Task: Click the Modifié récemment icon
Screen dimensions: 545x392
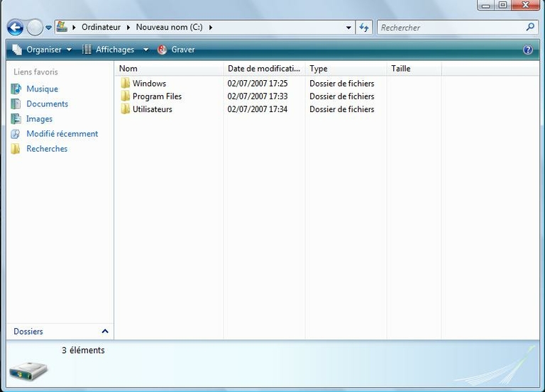Action: pyautogui.click(x=16, y=134)
